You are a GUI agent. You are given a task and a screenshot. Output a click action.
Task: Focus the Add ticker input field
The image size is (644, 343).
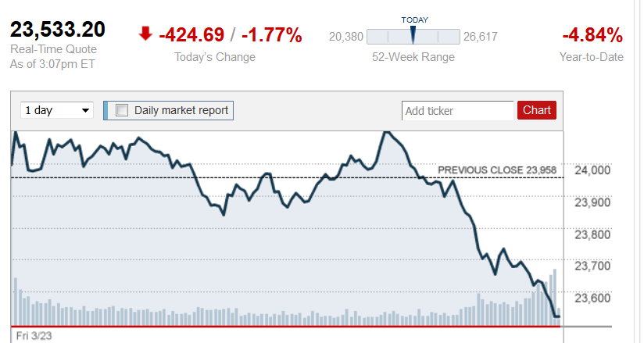coord(457,111)
